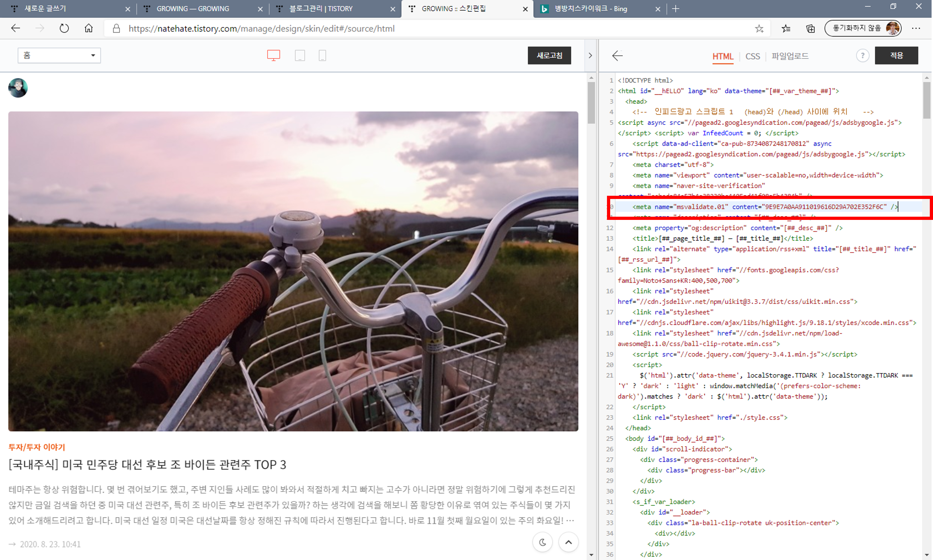This screenshot has width=933, height=560.
Task: Go back using browser back arrow
Action: pos(16,28)
